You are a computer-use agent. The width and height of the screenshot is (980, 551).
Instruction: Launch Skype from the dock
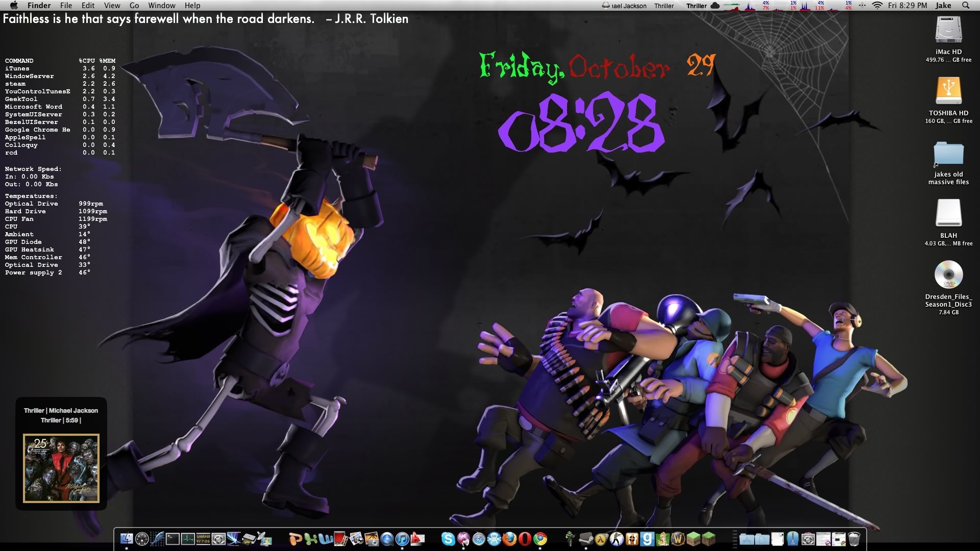click(448, 539)
